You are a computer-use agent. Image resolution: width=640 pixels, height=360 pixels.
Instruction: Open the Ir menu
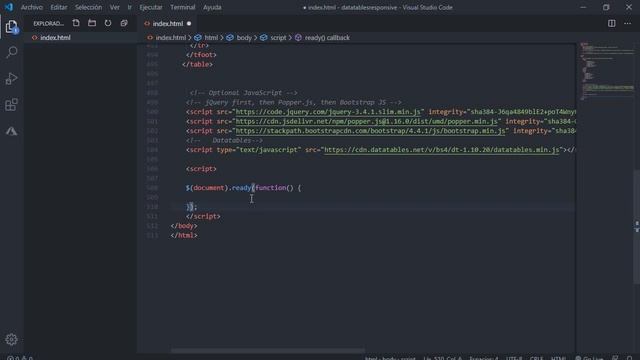pos(129,7)
